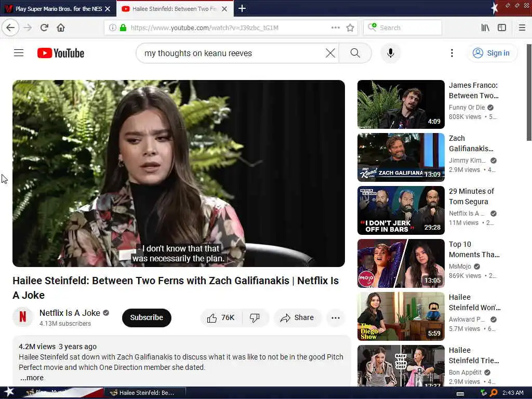Open Netflix Is A Joke channel name
The image size is (532, 399).
pos(70,313)
